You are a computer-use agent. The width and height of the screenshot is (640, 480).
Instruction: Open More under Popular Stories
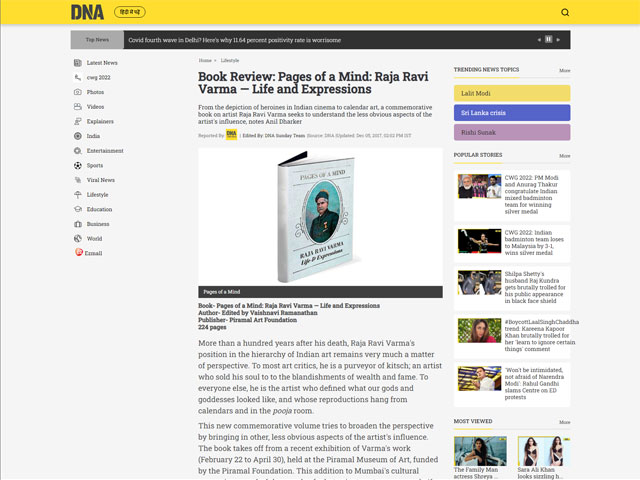[x=564, y=156]
